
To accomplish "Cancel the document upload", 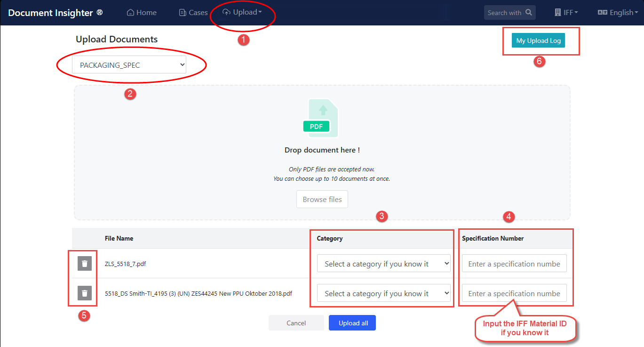I will [x=296, y=323].
